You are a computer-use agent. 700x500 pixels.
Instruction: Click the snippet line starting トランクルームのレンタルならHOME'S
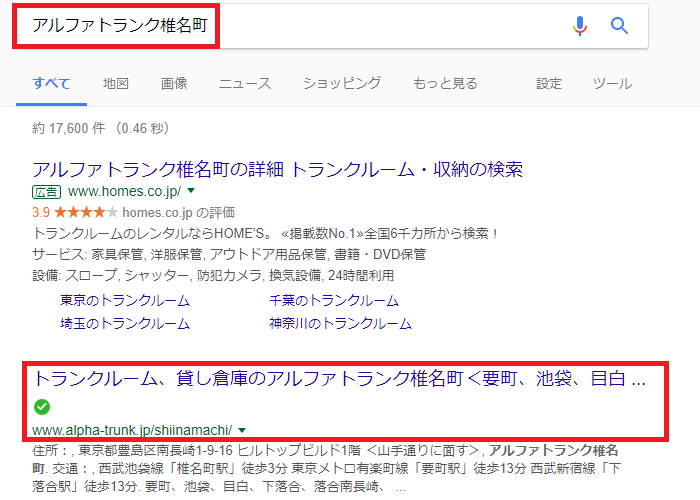(x=265, y=233)
